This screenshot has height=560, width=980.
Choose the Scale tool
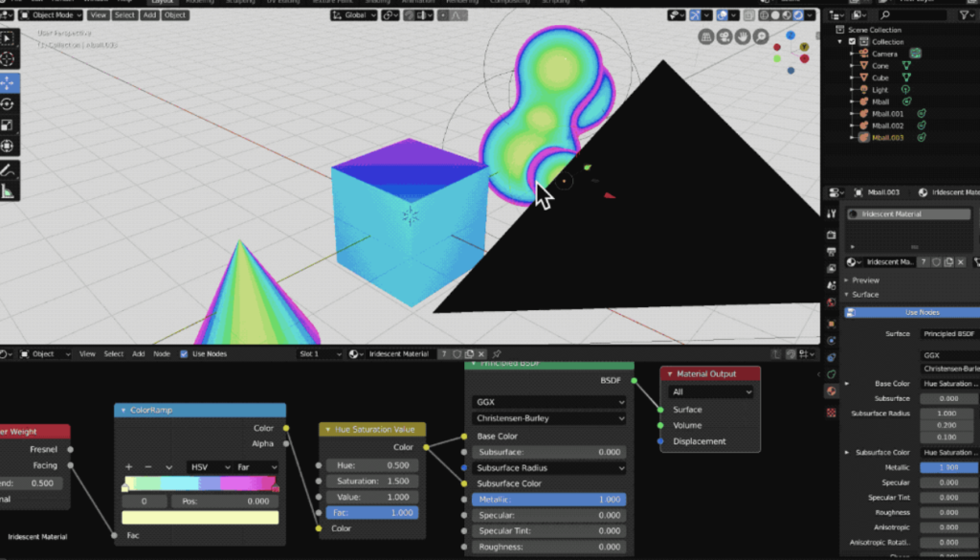coord(8,124)
